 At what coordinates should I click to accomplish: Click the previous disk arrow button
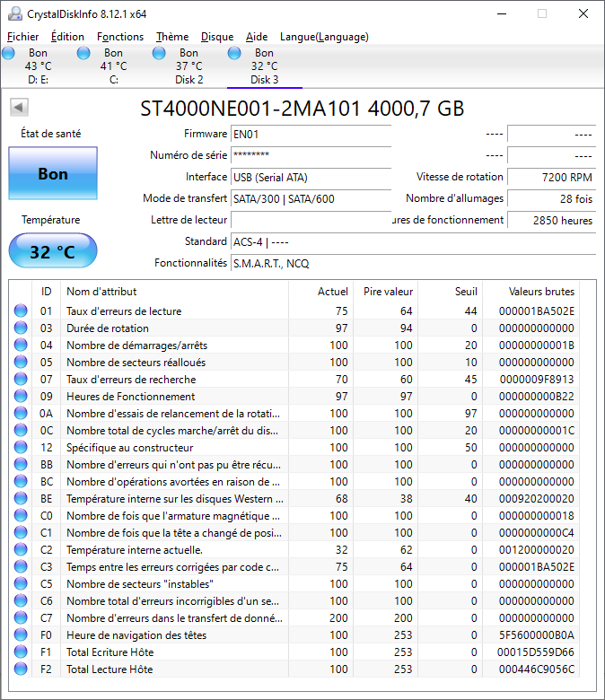click(19, 107)
